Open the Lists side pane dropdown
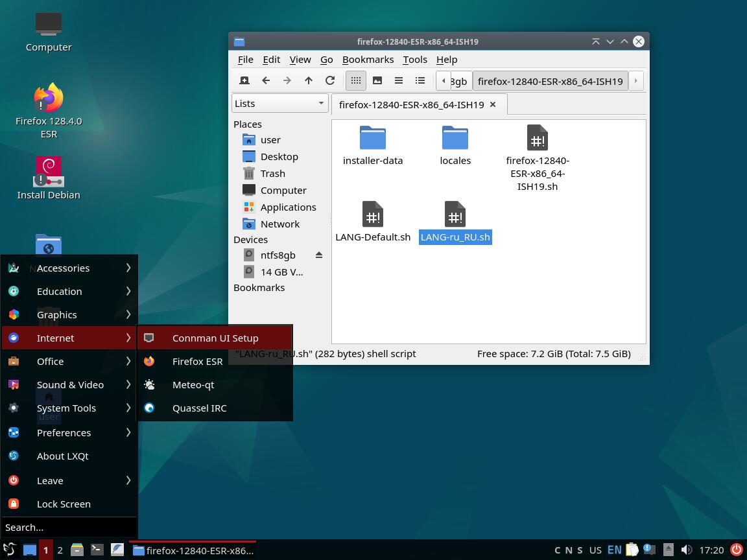This screenshot has height=560, width=747. coord(279,104)
